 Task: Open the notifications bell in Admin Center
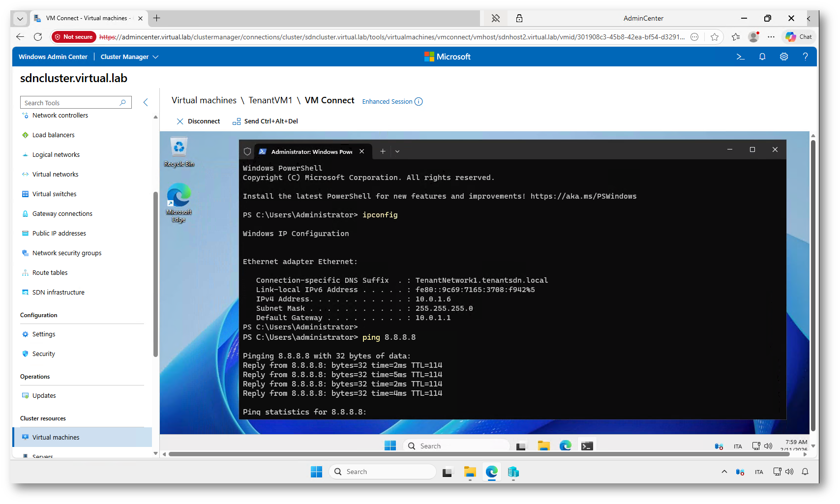(762, 57)
